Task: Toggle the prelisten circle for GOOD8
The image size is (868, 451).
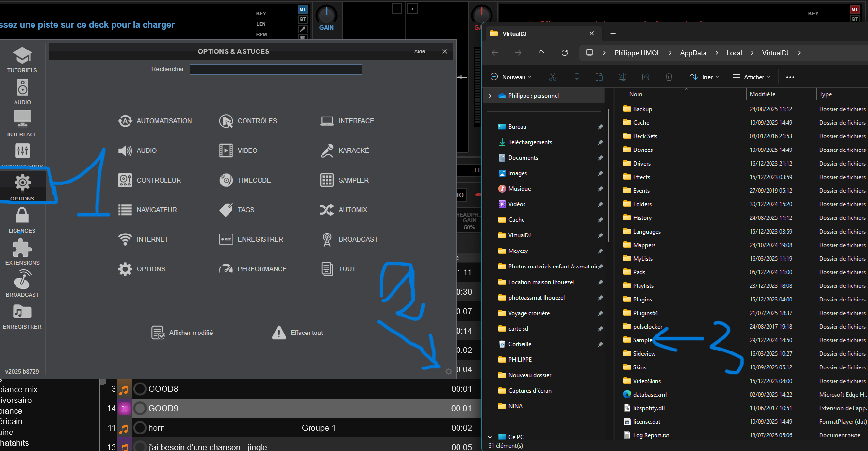Action: click(x=140, y=389)
